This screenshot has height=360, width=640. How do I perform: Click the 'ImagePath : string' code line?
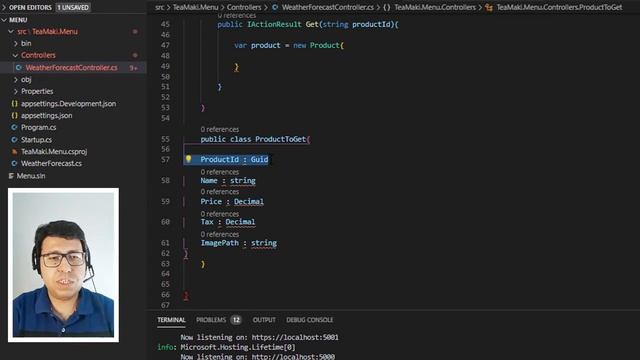coord(238,243)
